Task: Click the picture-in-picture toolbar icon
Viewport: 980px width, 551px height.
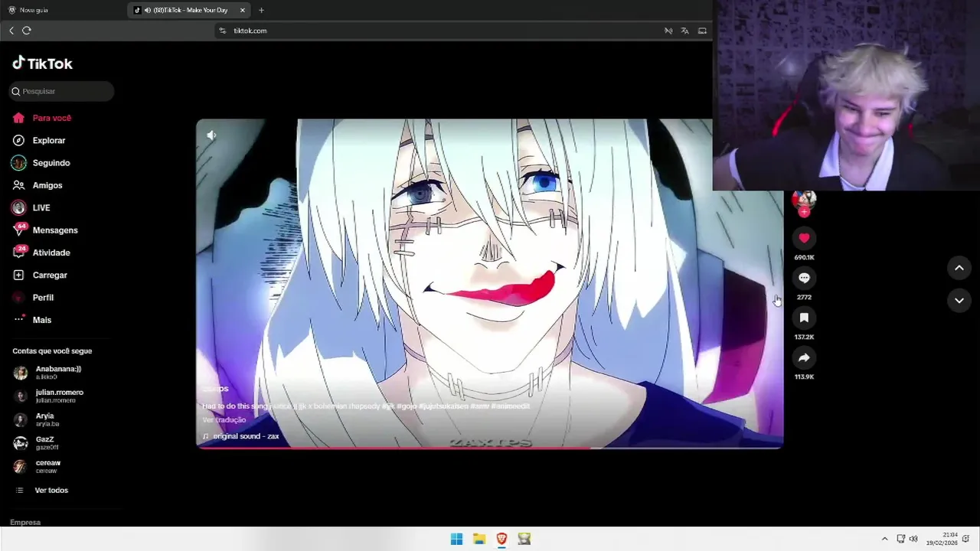Action: [702, 31]
